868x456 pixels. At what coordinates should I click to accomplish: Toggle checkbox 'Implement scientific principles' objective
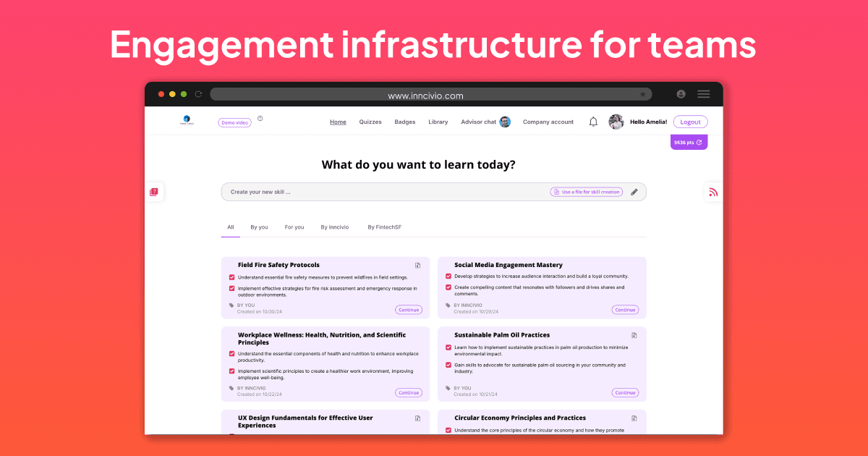coord(232,371)
